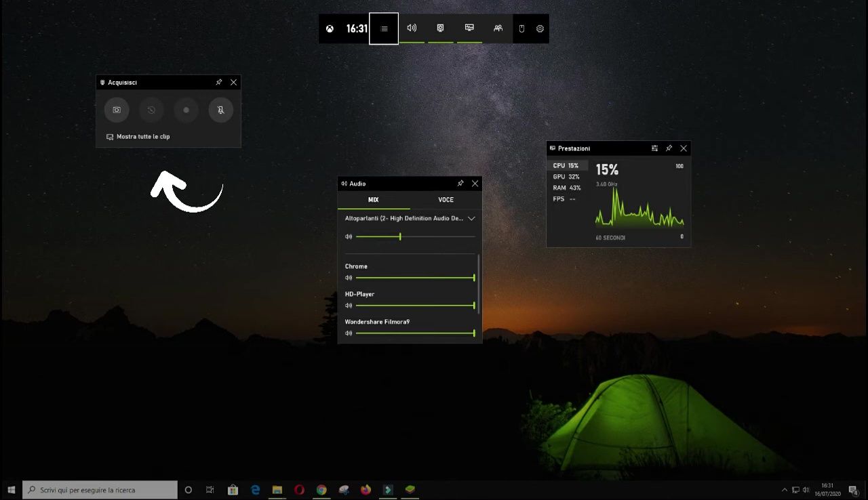Adjust the Altoparlanti master volume slider
This screenshot has width=868, height=500.
415,236
